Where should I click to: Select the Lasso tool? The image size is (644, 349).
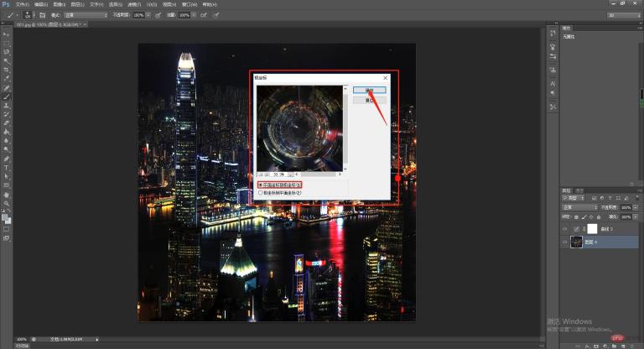pyautogui.click(x=7, y=52)
